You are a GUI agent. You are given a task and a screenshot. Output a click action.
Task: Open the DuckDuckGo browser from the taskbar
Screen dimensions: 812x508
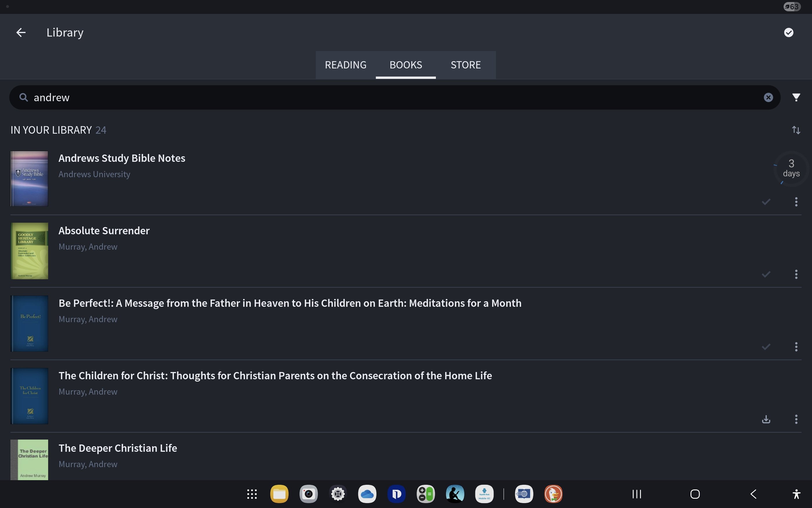(x=553, y=494)
